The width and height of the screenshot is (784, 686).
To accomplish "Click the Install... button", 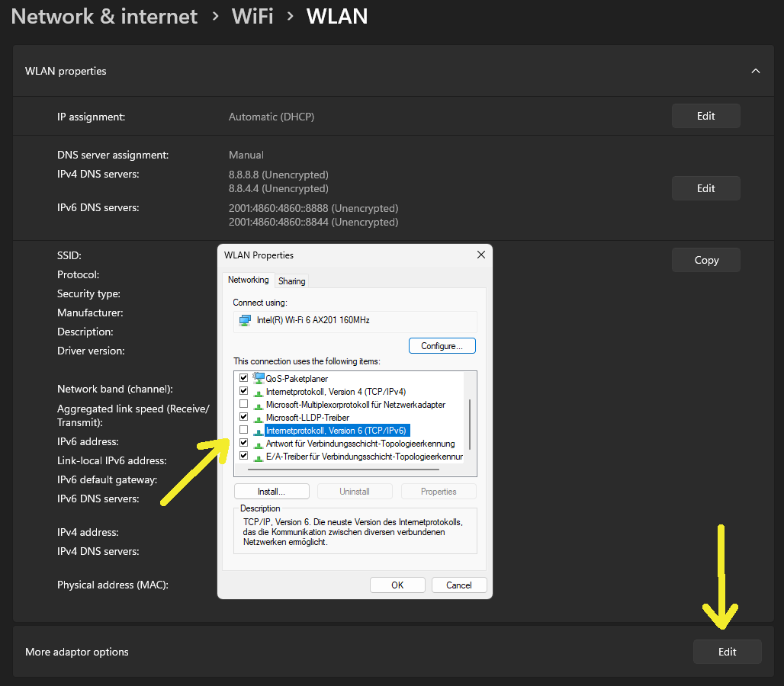I will coord(272,492).
